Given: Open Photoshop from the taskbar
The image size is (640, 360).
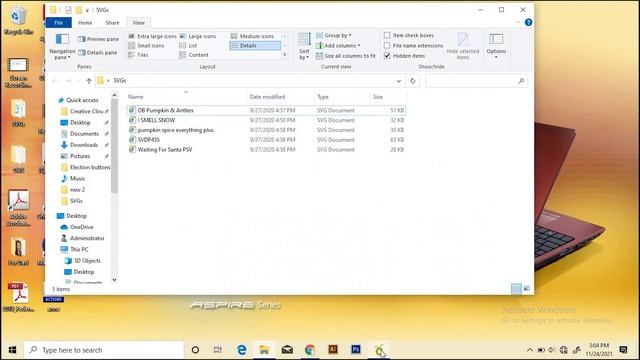Looking at the screenshot, I should pyautogui.click(x=356, y=350).
